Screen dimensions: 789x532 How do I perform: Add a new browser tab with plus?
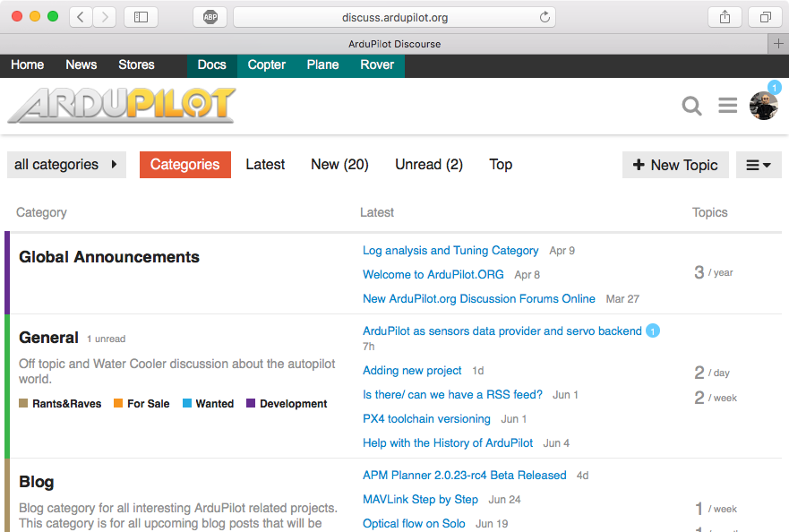(778, 44)
